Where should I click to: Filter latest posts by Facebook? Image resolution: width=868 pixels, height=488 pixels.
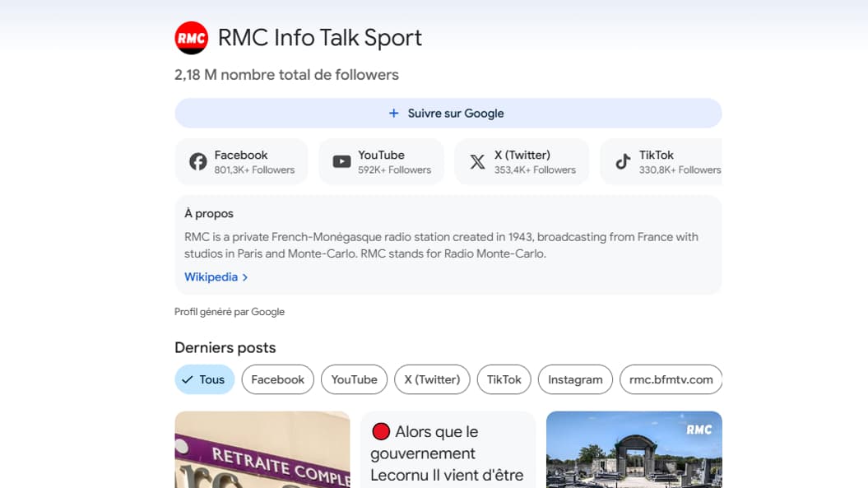(277, 379)
